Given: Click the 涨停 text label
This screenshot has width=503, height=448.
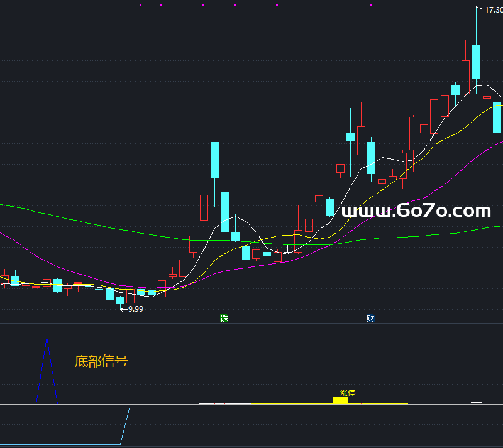Looking at the screenshot, I should [x=348, y=393].
